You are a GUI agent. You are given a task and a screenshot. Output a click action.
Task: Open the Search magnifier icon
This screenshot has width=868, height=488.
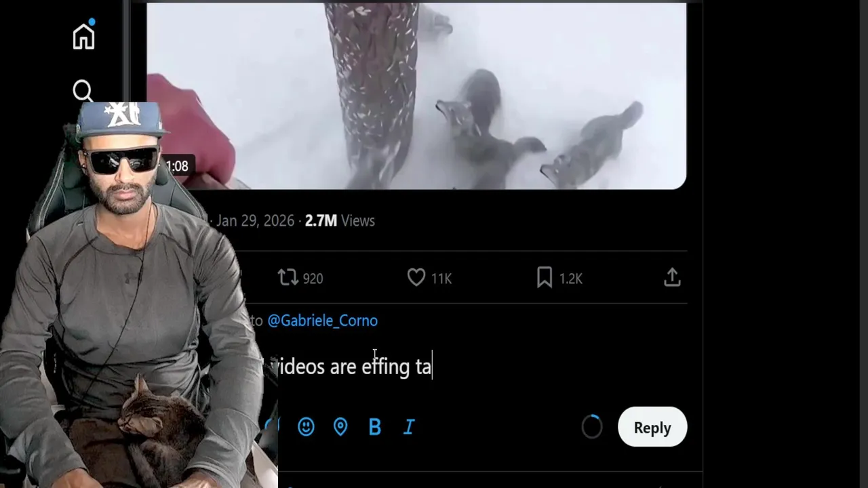pyautogui.click(x=83, y=91)
